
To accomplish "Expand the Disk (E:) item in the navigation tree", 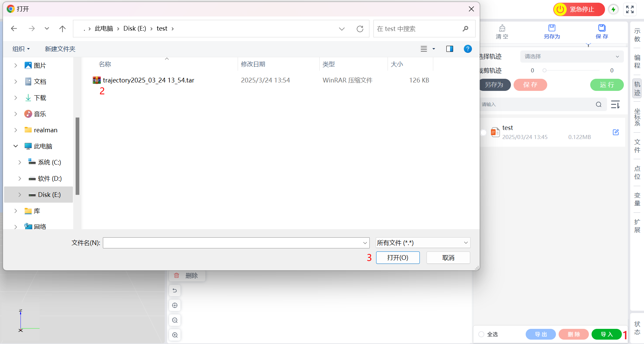I will pos(19,195).
